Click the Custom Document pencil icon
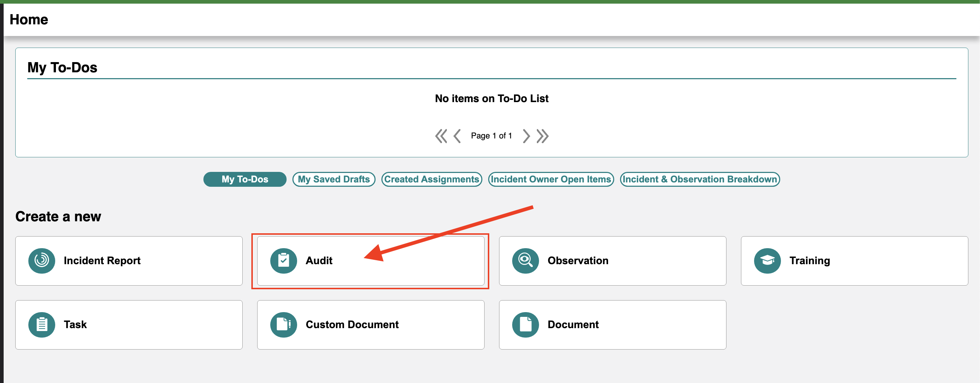980x383 pixels. click(283, 325)
